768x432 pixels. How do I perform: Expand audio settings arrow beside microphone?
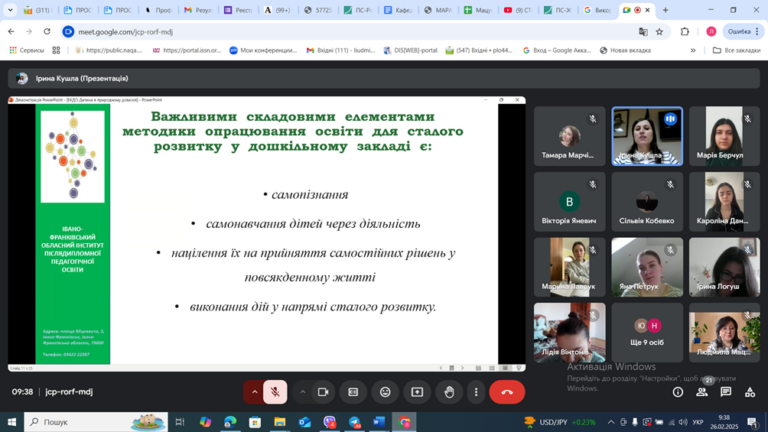pos(254,392)
